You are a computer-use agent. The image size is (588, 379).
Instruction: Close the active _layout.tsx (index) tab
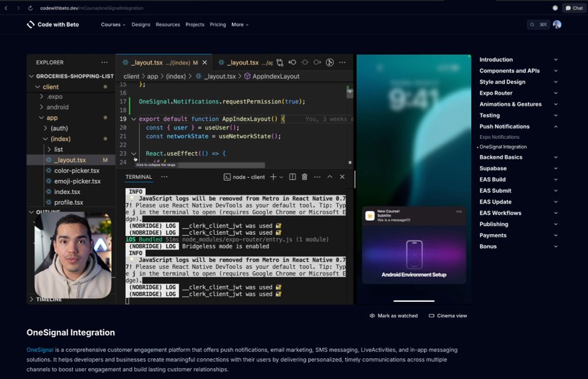point(205,62)
